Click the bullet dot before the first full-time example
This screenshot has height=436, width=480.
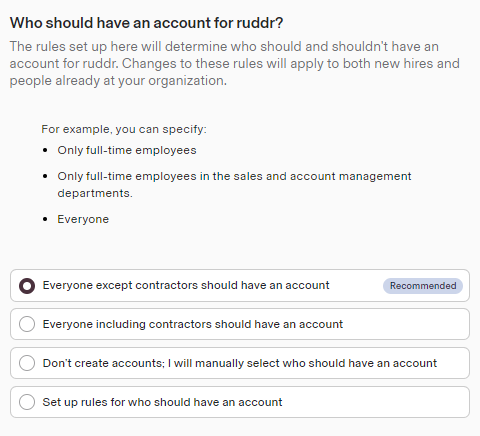pyautogui.click(x=45, y=150)
